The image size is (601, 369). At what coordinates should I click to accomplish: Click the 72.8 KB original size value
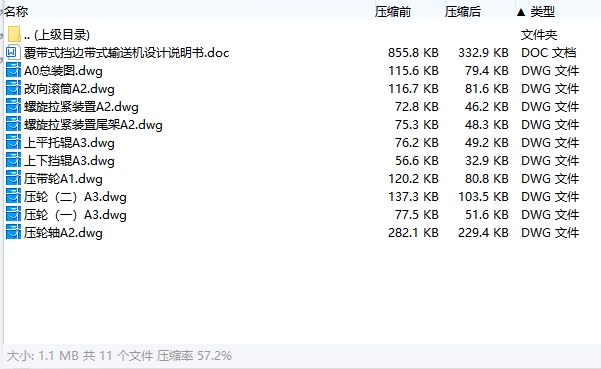point(417,107)
